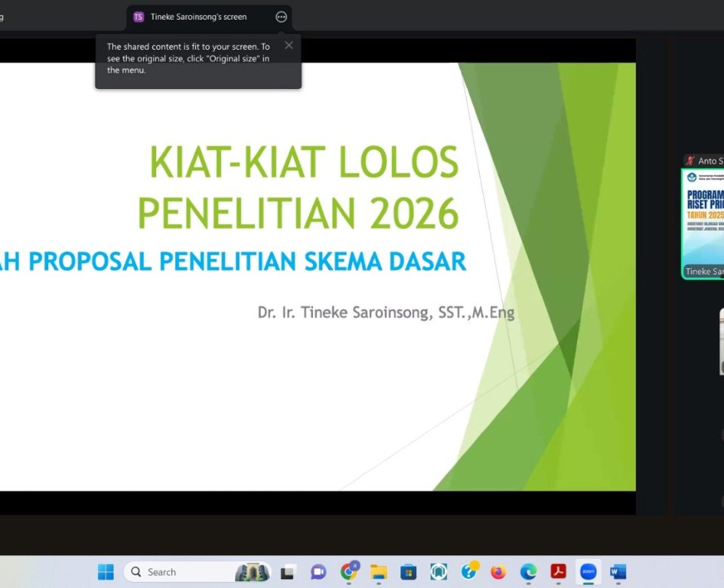The width and height of the screenshot is (724, 588).
Task: Click the Get Help question mark icon
Action: click(x=469, y=572)
